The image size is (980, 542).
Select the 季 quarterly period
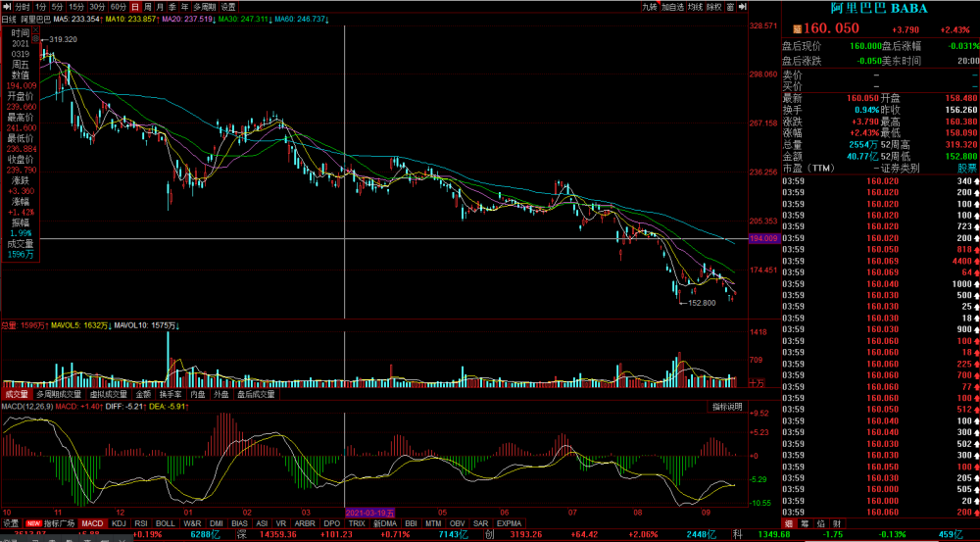pyautogui.click(x=172, y=7)
